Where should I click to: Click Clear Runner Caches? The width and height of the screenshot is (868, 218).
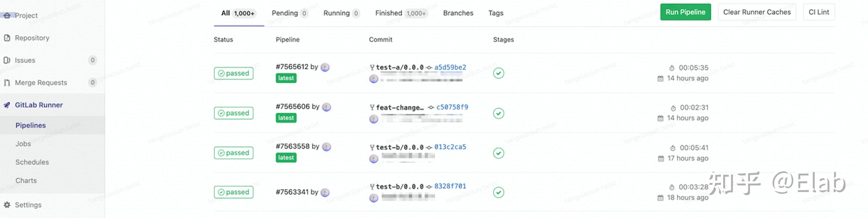point(757,12)
